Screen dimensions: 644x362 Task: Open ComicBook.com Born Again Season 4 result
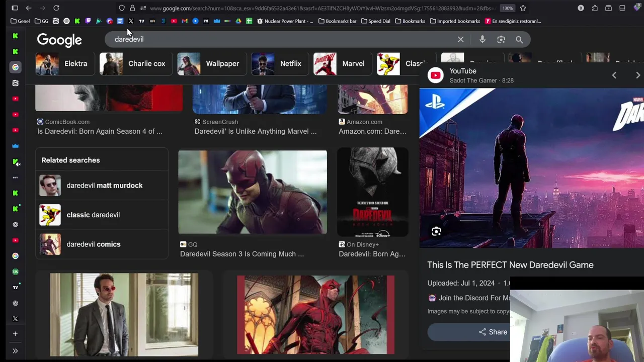[x=100, y=131]
